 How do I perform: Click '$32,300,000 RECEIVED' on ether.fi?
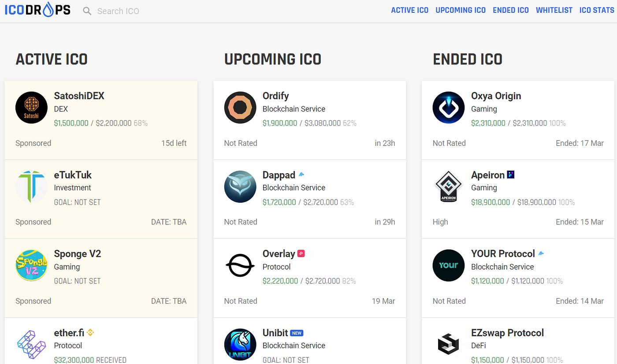coord(90,360)
